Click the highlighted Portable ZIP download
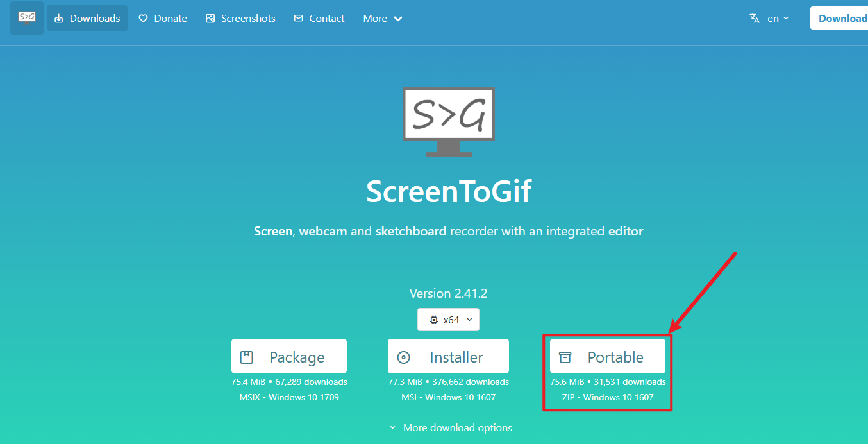 [607, 356]
